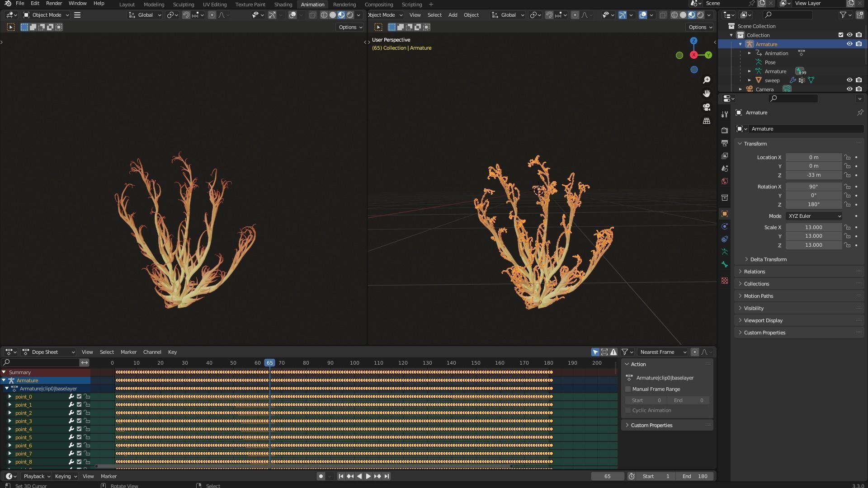Open the Render properties tab icon

point(725,131)
